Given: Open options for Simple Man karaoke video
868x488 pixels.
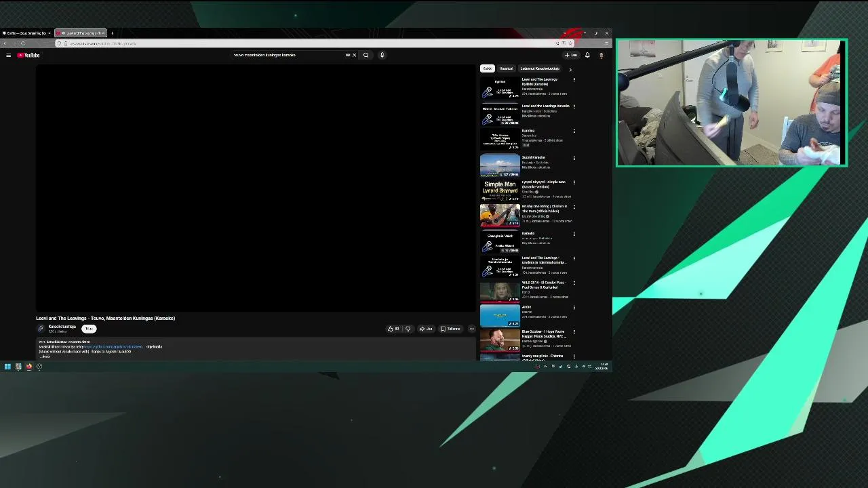Looking at the screenshot, I should click(x=574, y=182).
